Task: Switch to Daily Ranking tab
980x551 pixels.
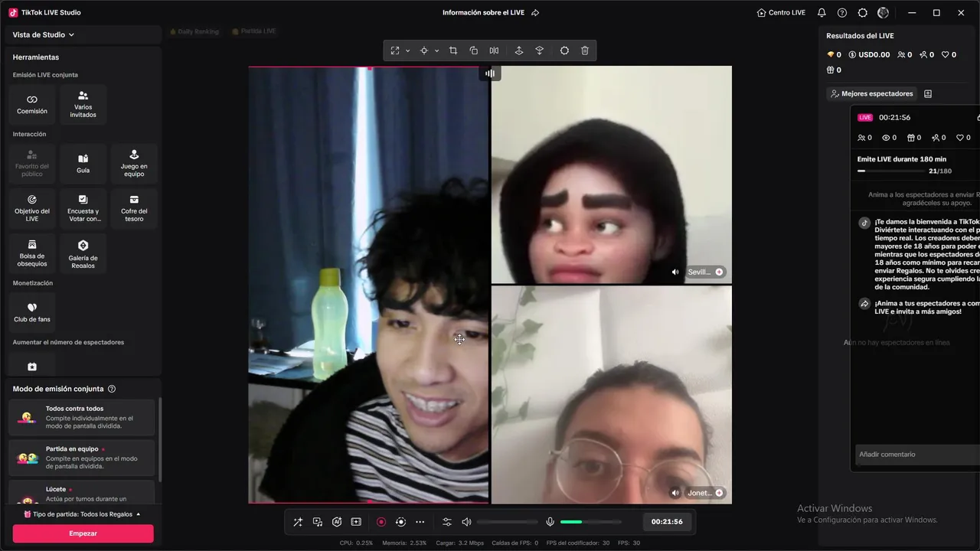Action: 194,31
